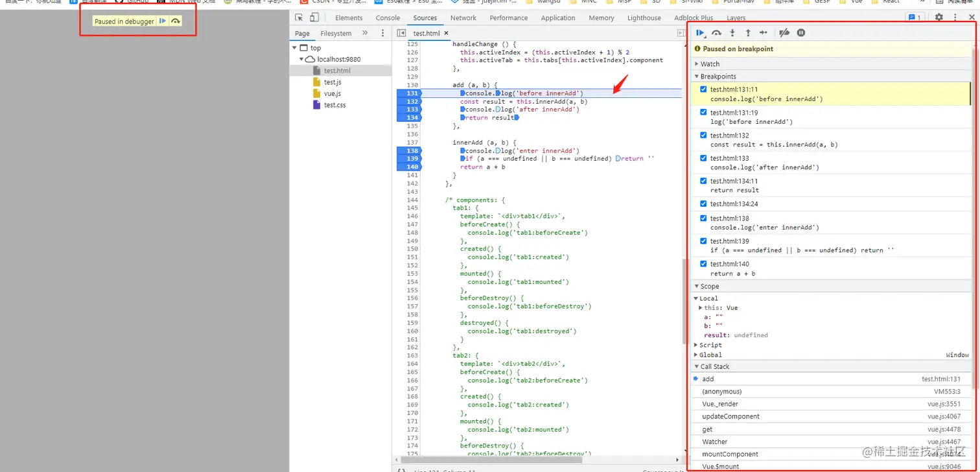Step out of current function
The image size is (980, 472).
coord(748,33)
